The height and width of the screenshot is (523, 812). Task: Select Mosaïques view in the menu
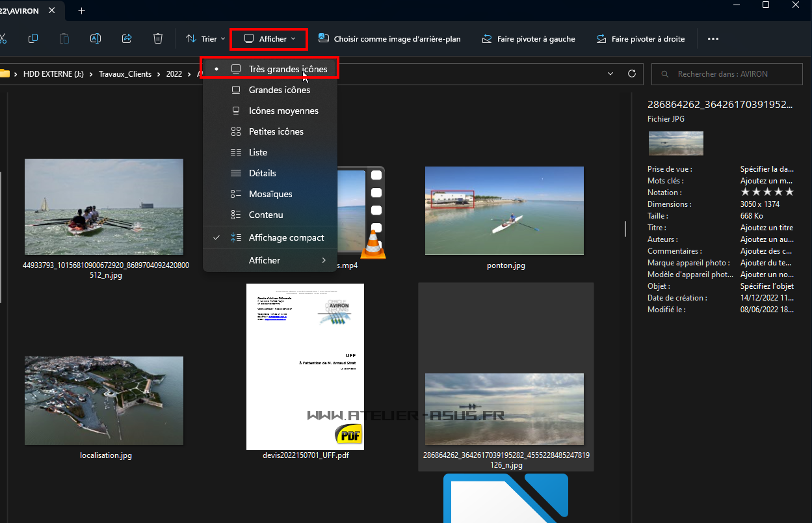(270, 194)
